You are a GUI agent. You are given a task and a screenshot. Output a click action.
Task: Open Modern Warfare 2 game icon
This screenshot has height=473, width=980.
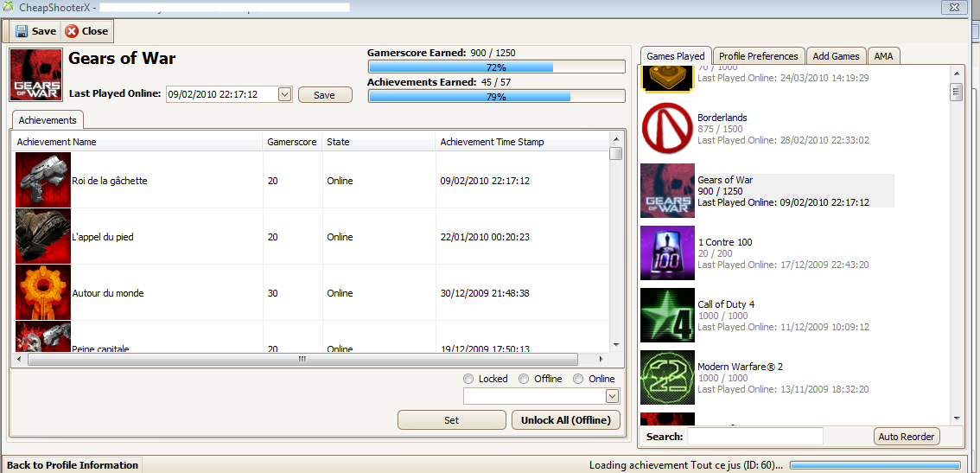click(x=667, y=377)
